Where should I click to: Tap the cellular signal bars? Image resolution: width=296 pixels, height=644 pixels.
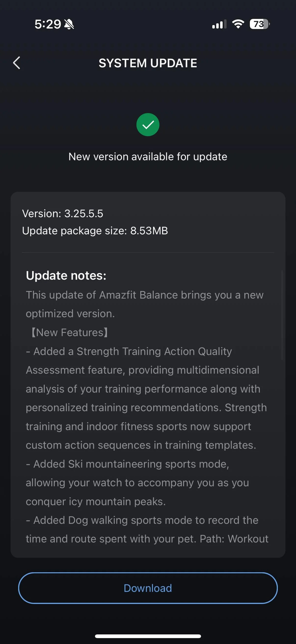(219, 24)
